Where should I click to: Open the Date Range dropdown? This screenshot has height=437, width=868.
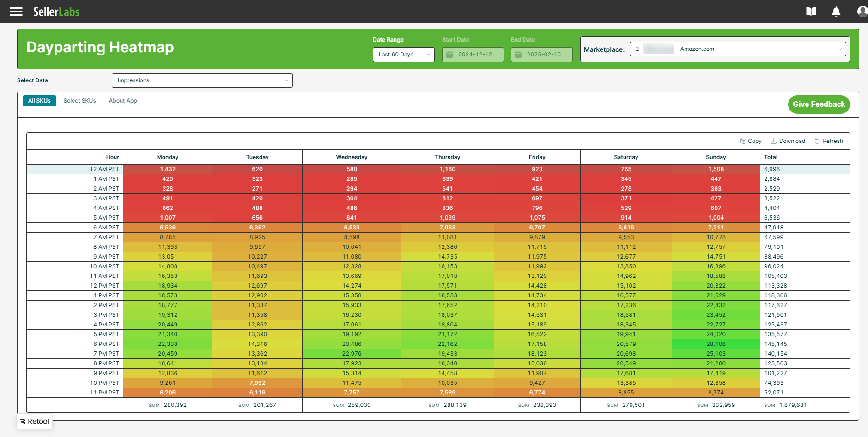[404, 55]
